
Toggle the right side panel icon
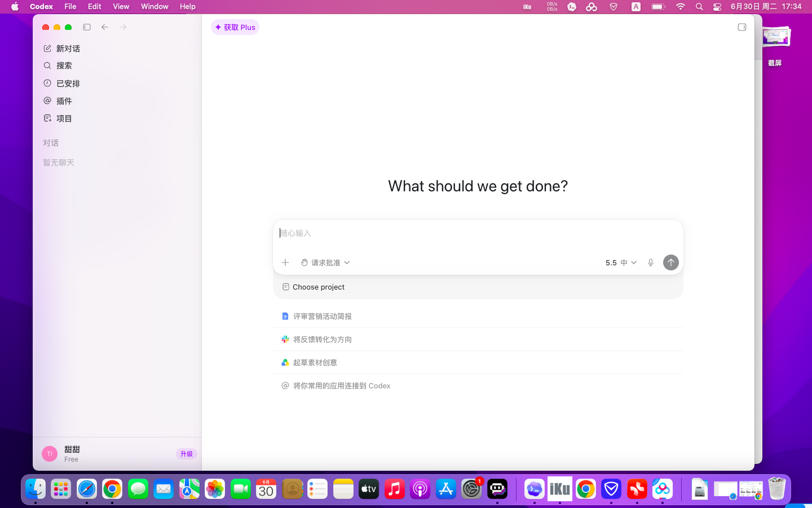(742, 27)
